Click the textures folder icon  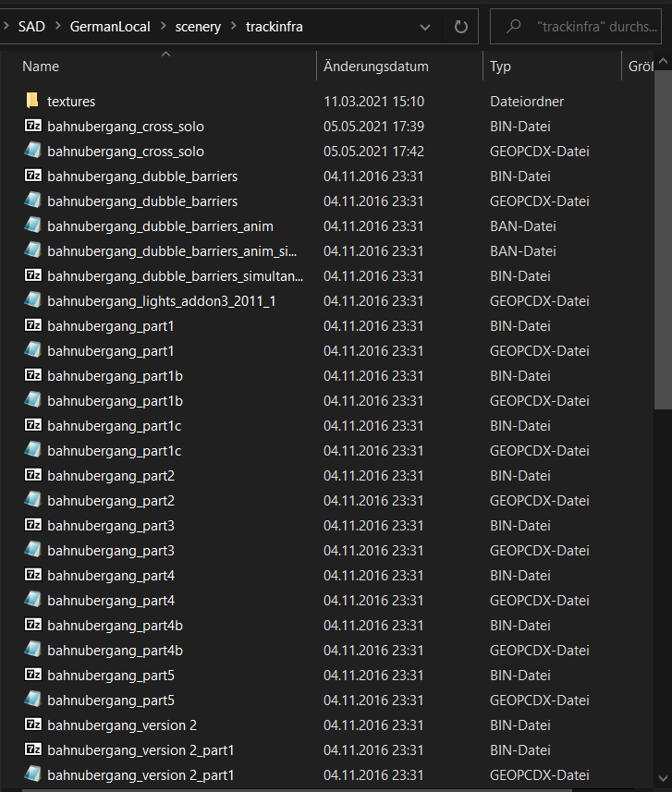tap(32, 101)
